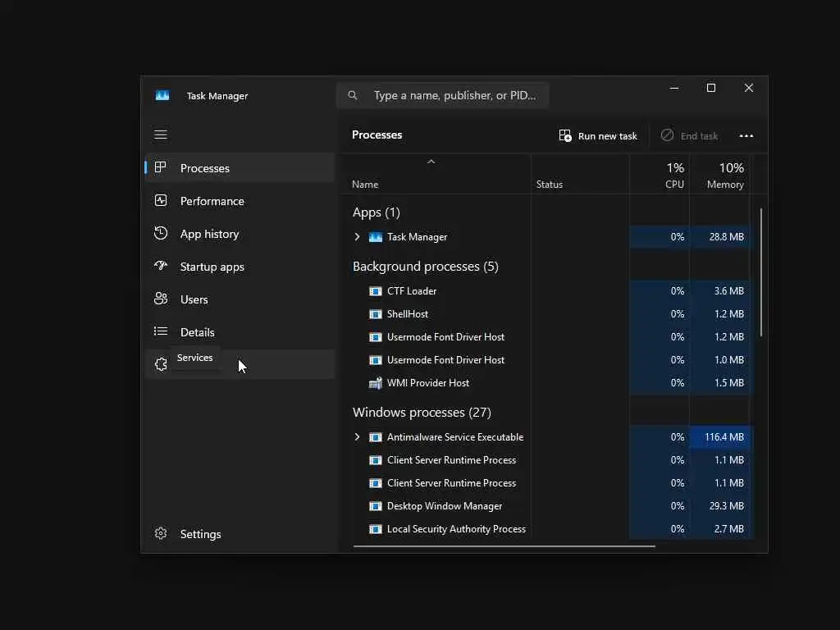The image size is (840, 630).
Task: Click the search magnifier icon
Action: click(x=353, y=95)
